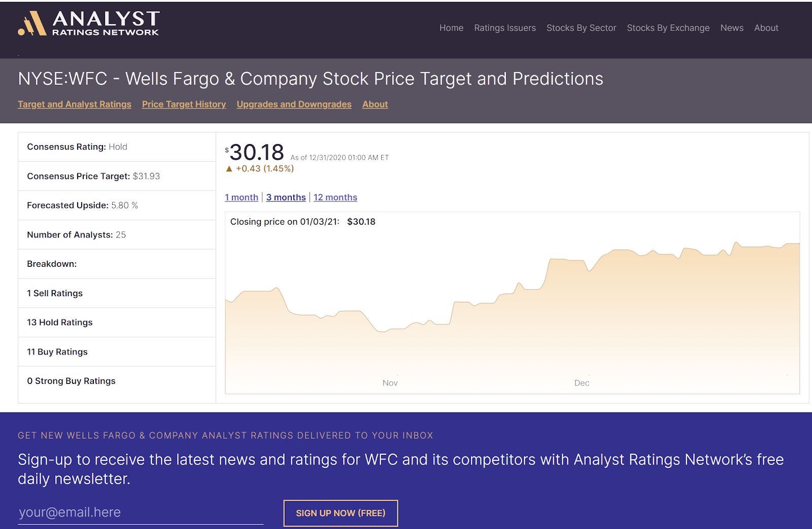
Task: Click the Nov marker on the chart axis
Action: point(390,383)
